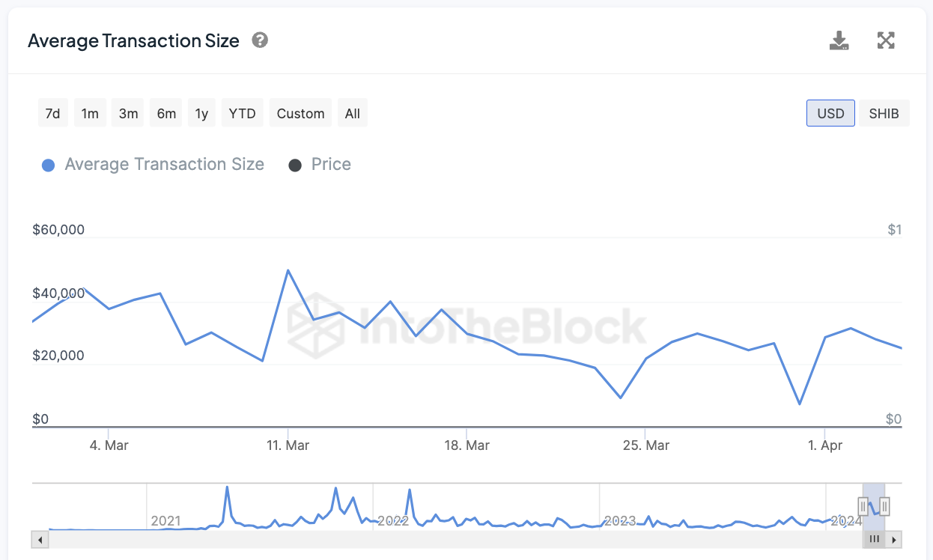Toggle the Price series visibility
The height and width of the screenshot is (560, 933).
click(x=330, y=165)
